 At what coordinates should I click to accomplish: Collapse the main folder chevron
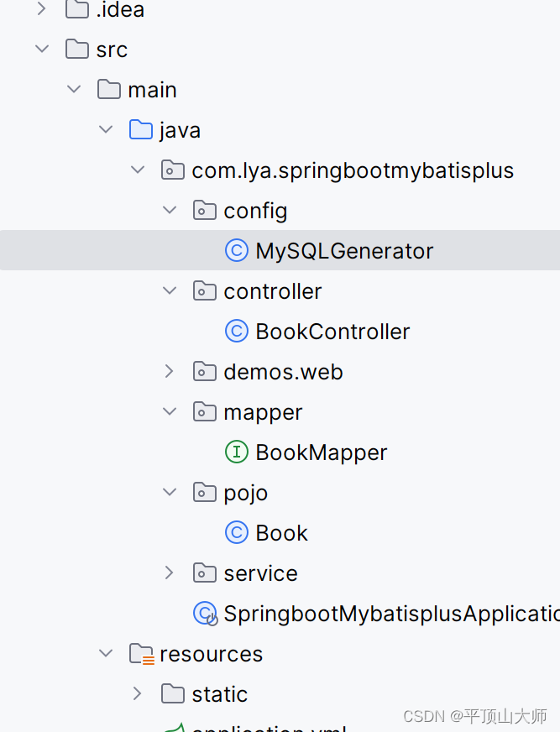(74, 89)
